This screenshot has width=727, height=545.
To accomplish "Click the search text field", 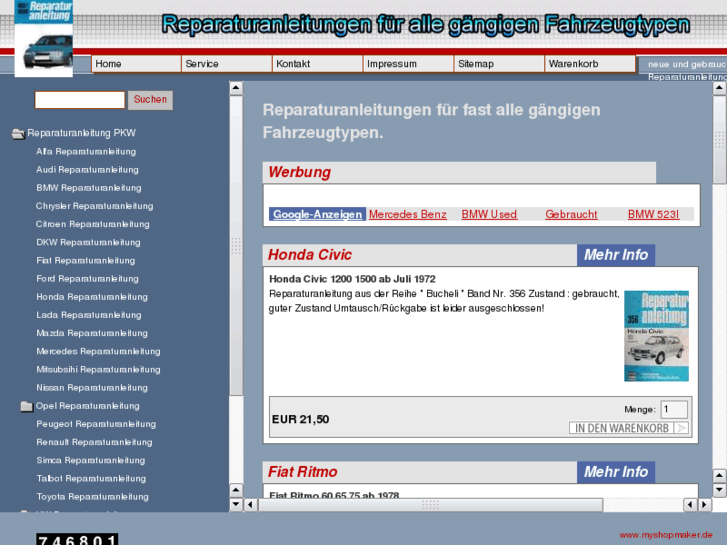I will pyautogui.click(x=80, y=100).
